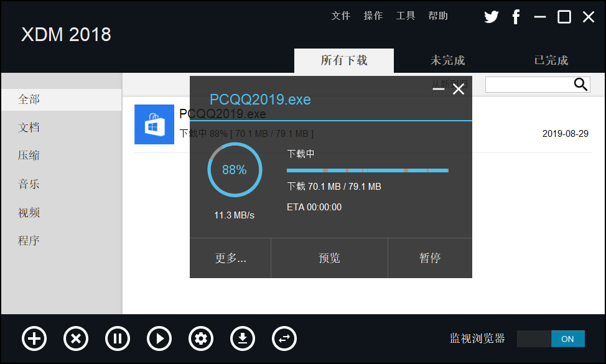Viewport: 606px width, 364px height.
Task: Focus the search input field
Action: [529, 85]
